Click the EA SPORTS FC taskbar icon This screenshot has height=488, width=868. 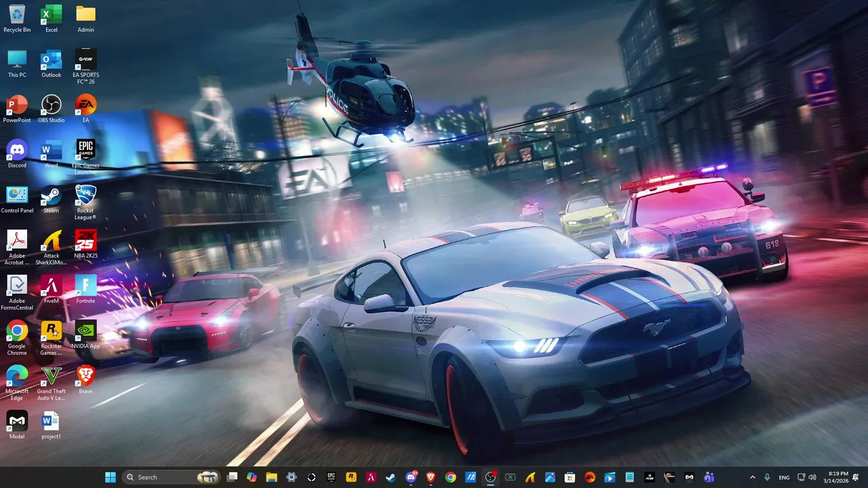click(x=650, y=477)
